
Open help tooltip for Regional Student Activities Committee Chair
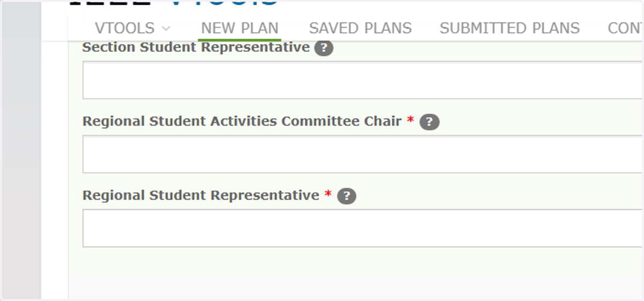(429, 122)
